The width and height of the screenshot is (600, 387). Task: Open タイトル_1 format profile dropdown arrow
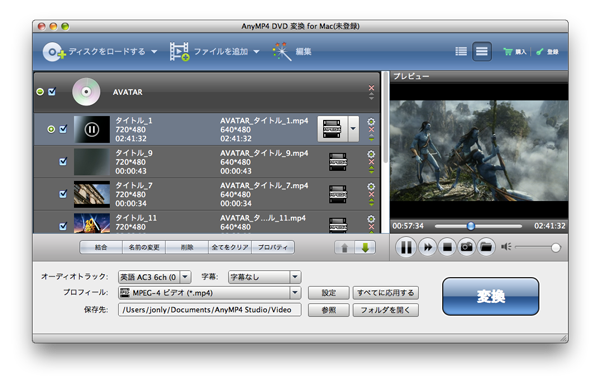353,129
